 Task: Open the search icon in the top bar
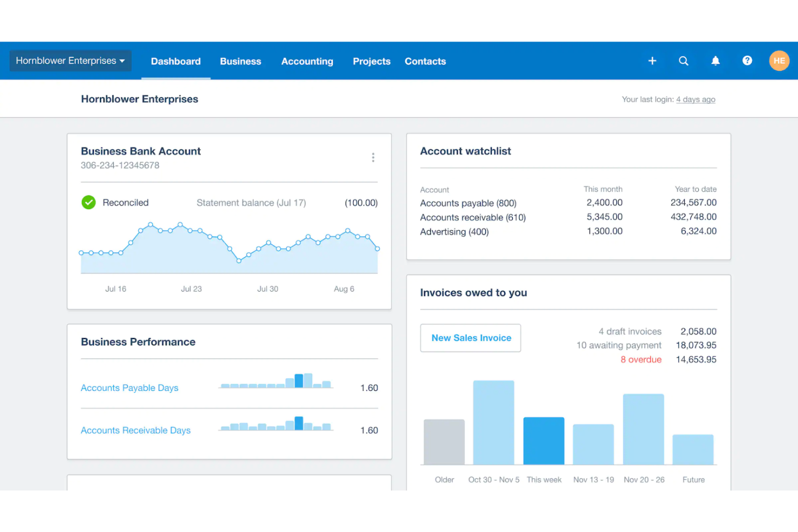coord(684,61)
